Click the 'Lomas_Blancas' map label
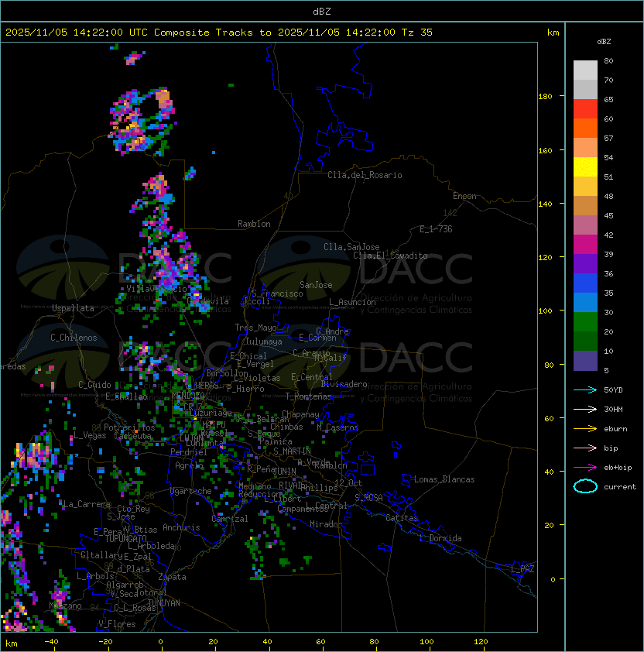 click(444, 479)
